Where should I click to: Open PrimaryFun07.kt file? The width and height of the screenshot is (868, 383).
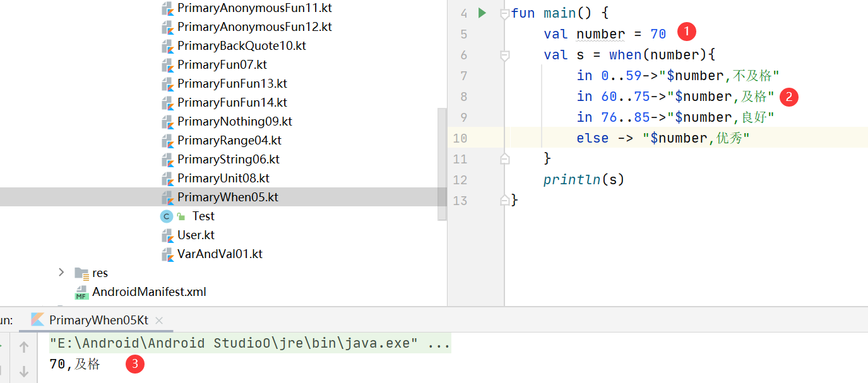[x=222, y=64]
